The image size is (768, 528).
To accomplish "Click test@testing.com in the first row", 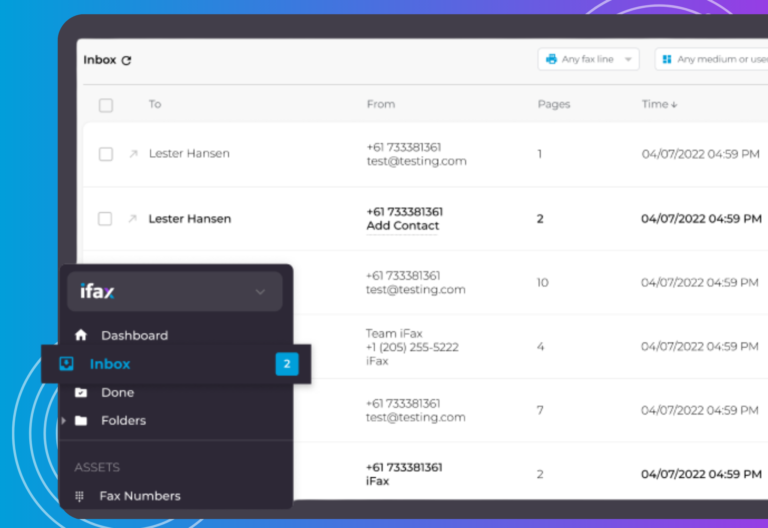I will click(417, 161).
